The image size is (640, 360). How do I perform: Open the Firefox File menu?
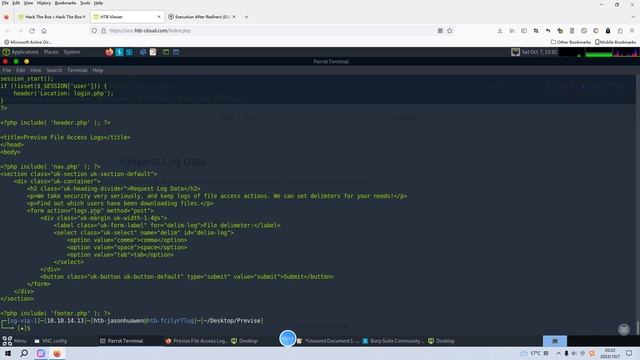click(5, 3)
